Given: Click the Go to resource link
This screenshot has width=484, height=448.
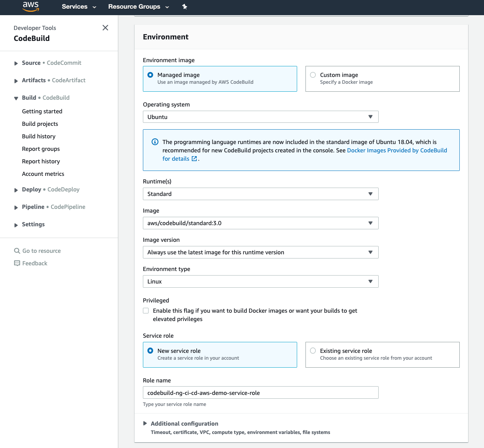Looking at the screenshot, I should pos(42,251).
